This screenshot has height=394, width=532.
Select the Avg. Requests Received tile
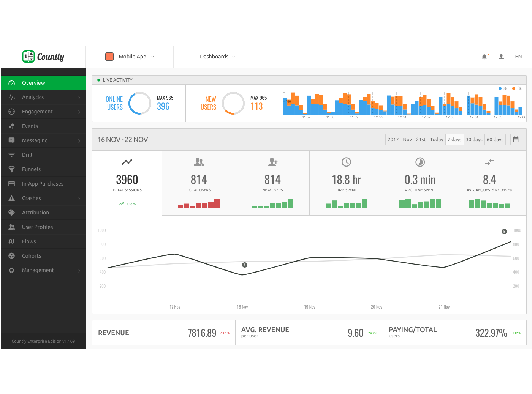pos(489,183)
